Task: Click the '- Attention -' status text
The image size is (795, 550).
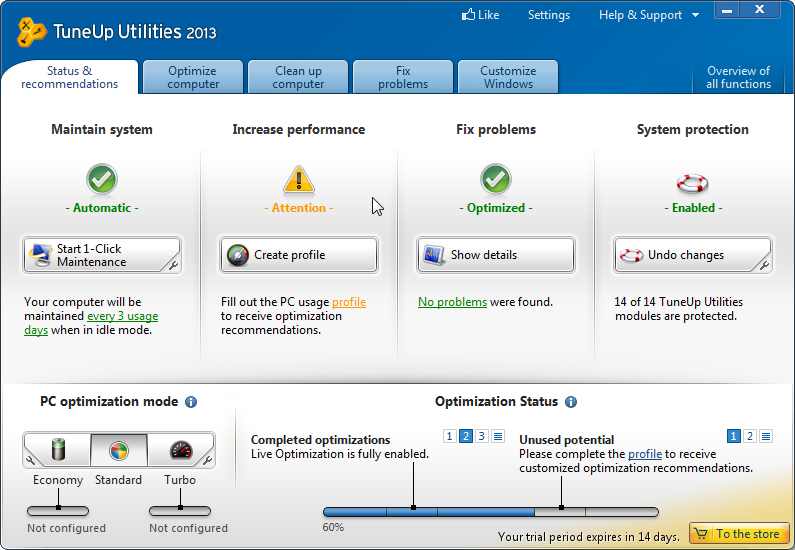Action: click(299, 208)
